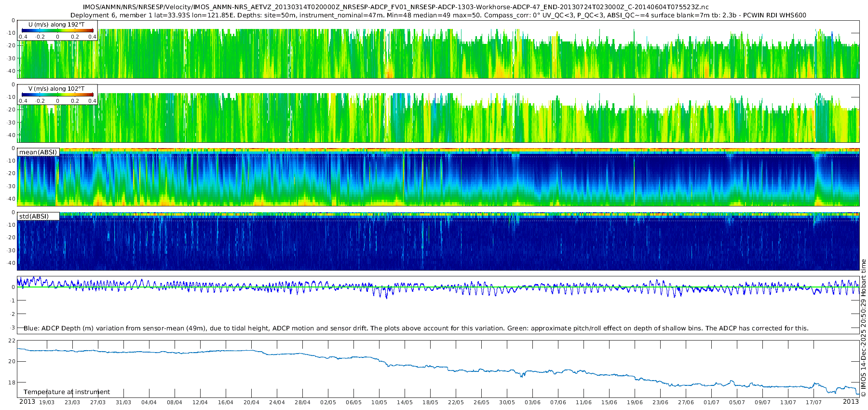This screenshot has height=410, width=868.
Task: Click the 27/06 date tick label
Action: tap(686, 403)
